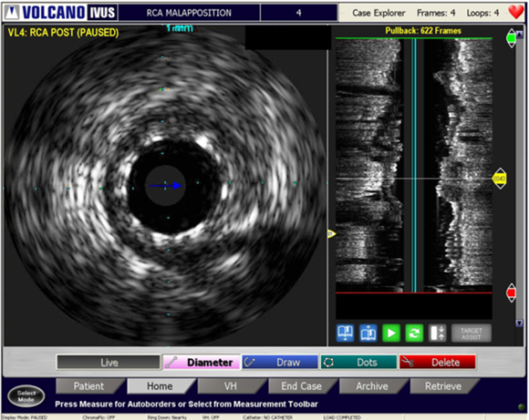Click the End Case tab
Viewport: 529px width, 420px height.
point(302,386)
